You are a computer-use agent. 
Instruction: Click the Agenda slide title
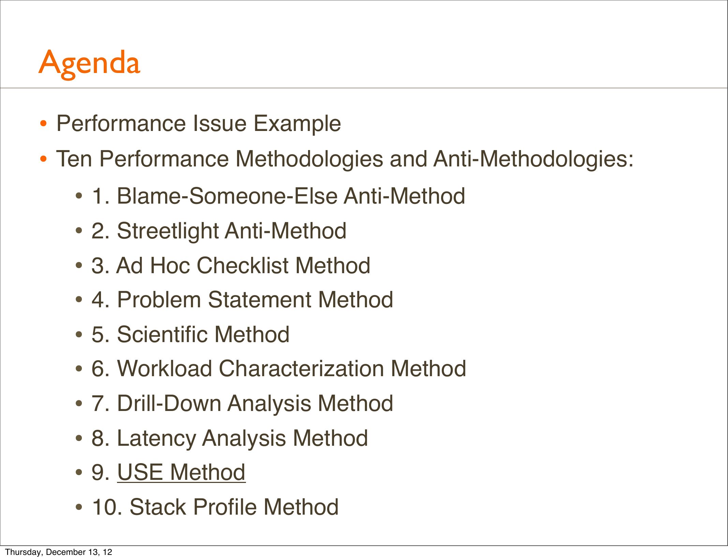point(89,63)
